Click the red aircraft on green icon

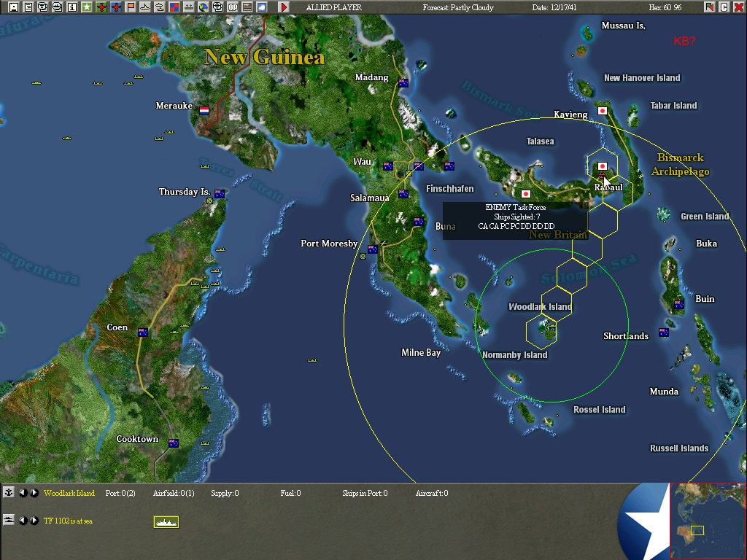point(101,7)
